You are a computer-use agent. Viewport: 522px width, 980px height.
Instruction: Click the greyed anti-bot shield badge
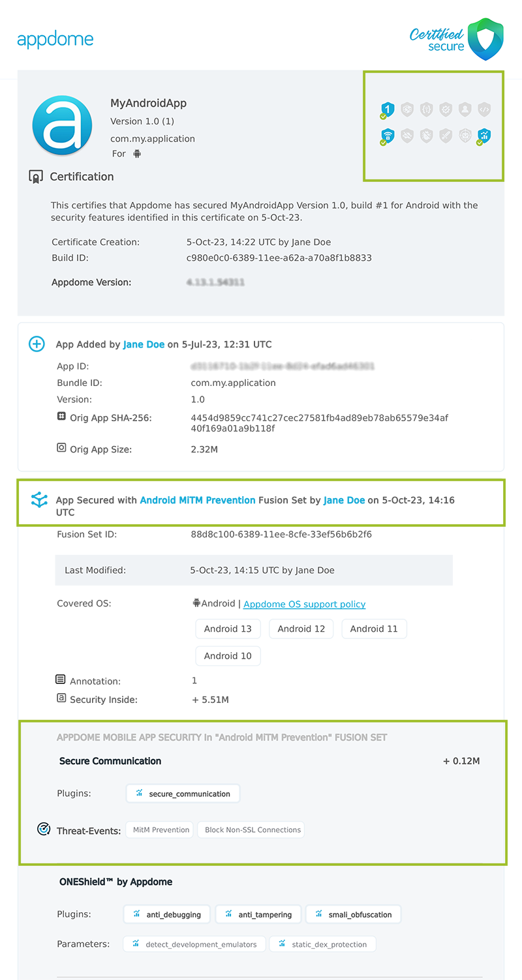click(x=465, y=136)
